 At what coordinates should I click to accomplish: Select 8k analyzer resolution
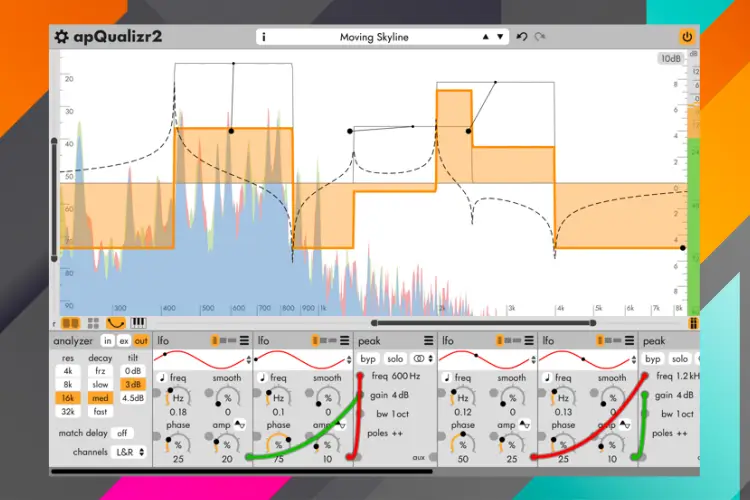click(x=68, y=384)
